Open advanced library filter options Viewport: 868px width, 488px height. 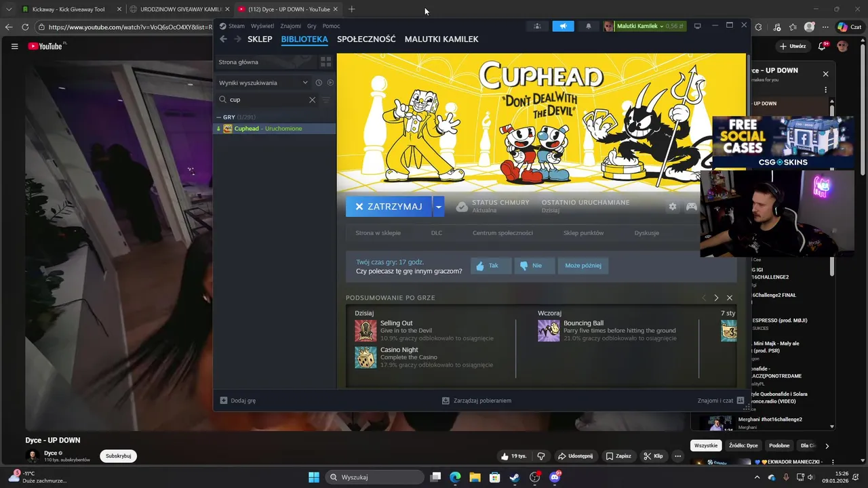tap(325, 100)
